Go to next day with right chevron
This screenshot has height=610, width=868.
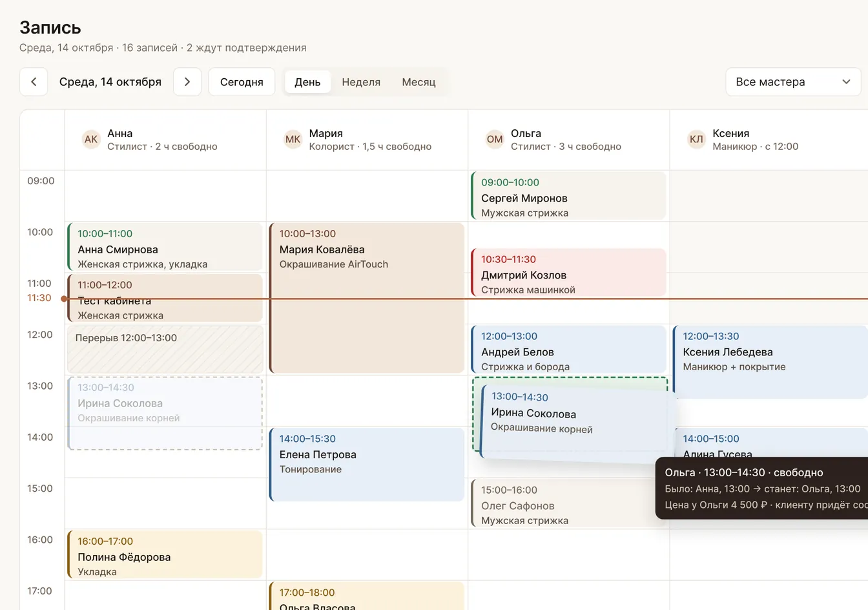pos(187,82)
